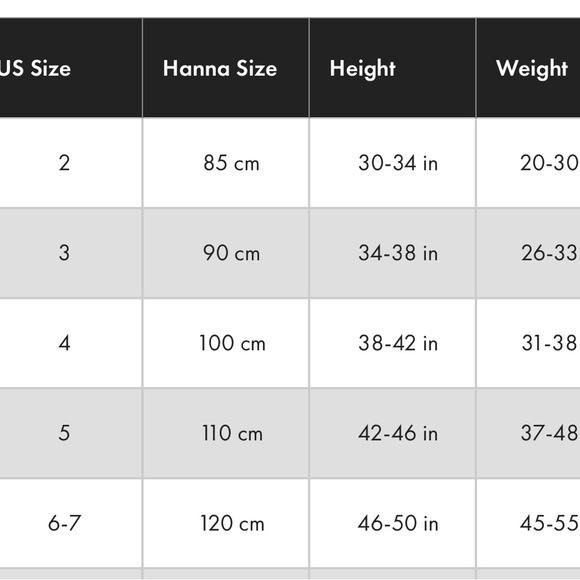Image resolution: width=580 pixels, height=580 pixels.
Task: Click the US size 4 cell
Action: [71, 343]
